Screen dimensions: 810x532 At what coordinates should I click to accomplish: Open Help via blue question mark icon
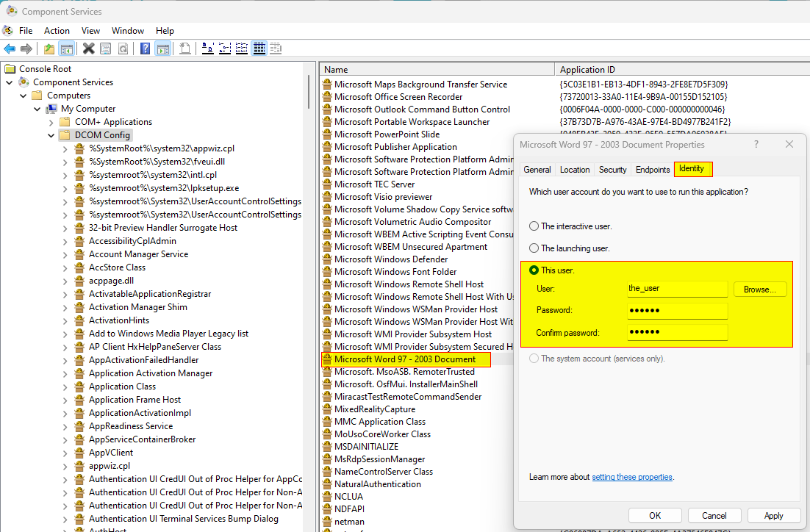[x=145, y=48]
